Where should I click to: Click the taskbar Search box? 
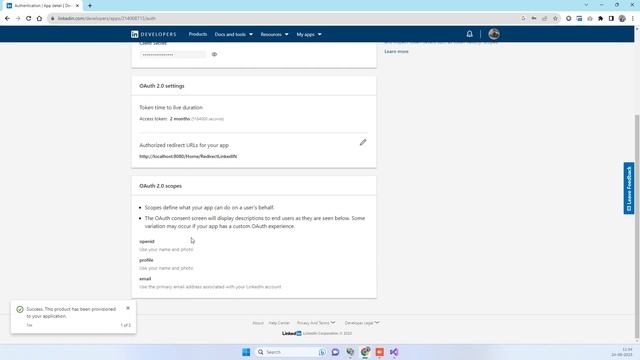point(291,352)
